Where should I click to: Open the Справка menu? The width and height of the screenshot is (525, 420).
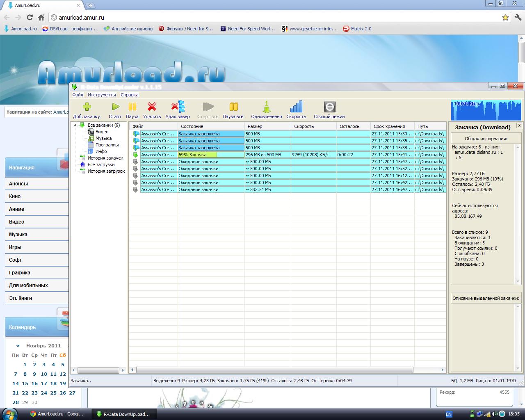click(130, 95)
